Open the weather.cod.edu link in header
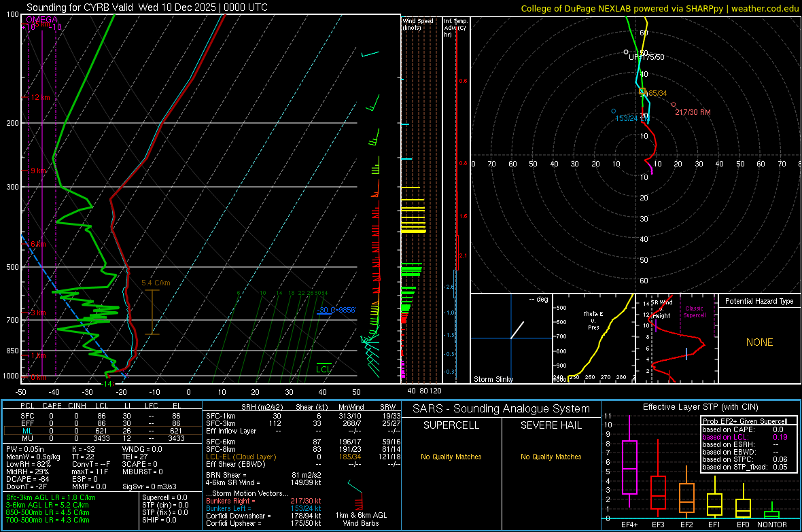Screen dimensions: 802x532 [767, 8]
